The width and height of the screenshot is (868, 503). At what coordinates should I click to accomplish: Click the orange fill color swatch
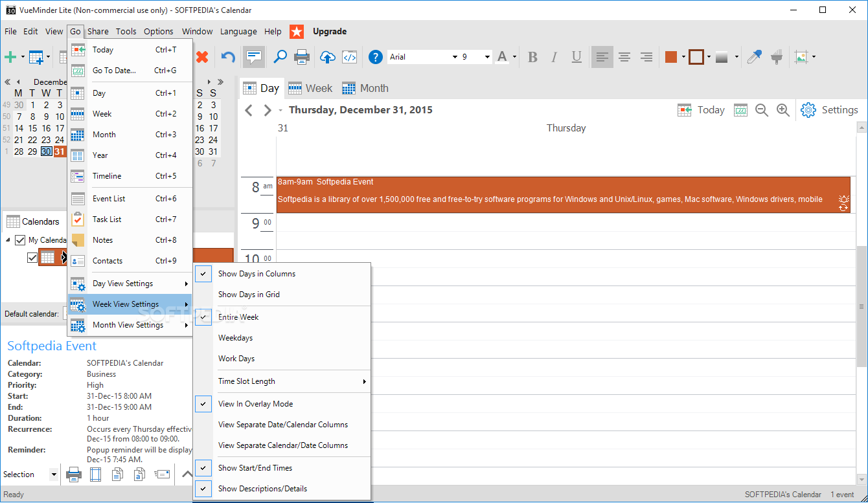(671, 57)
